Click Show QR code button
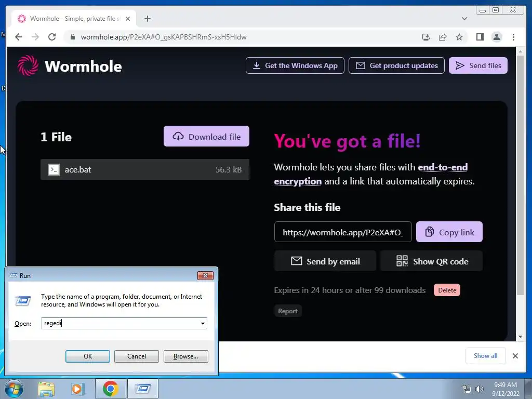Screen dimensions: 532x399 431,261
